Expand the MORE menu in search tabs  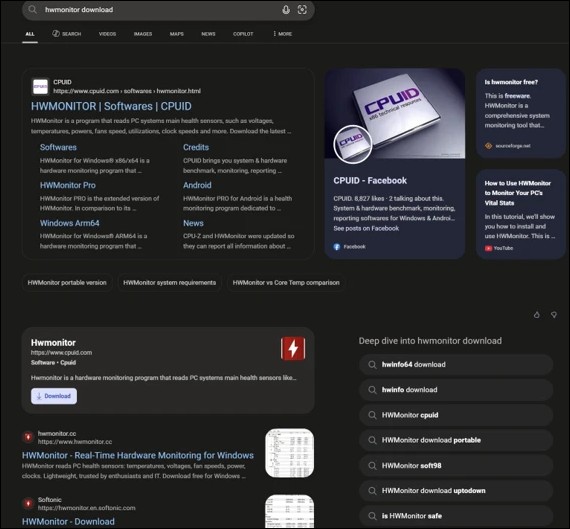pos(282,34)
